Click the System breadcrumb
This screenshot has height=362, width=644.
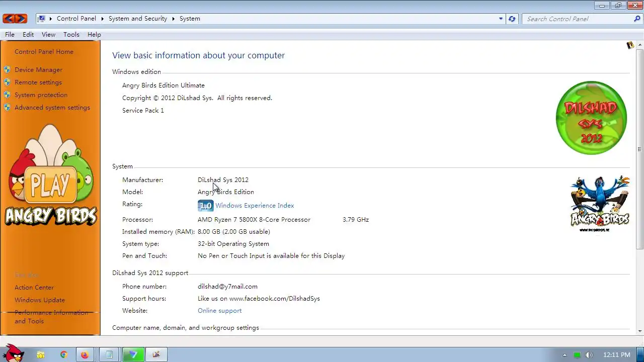190,19
